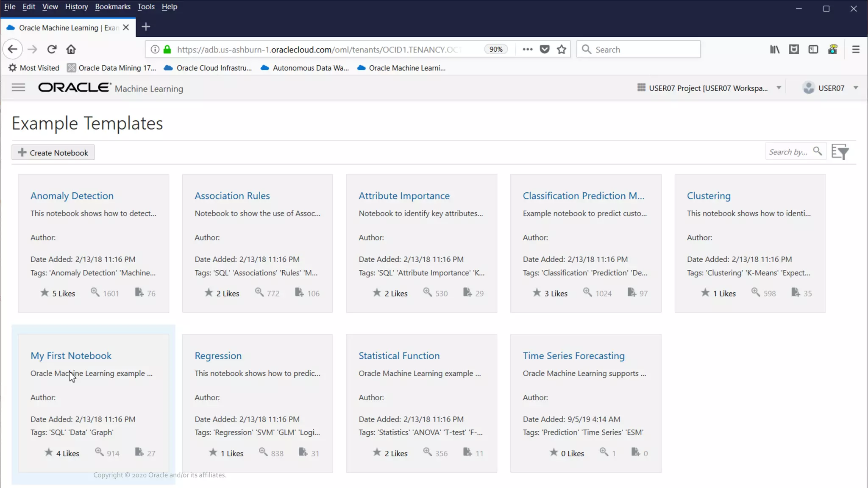The height and width of the screenshot is (488, 868).
Task: Open the page actions three-dots menu
Action: click(x=527, y=50)
